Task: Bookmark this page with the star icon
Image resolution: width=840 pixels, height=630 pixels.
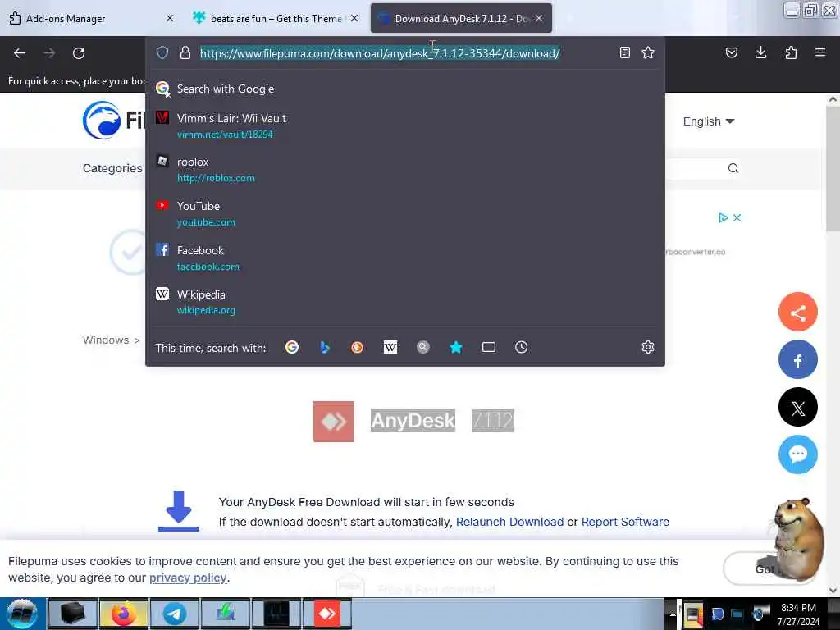Action: point(648,52)
